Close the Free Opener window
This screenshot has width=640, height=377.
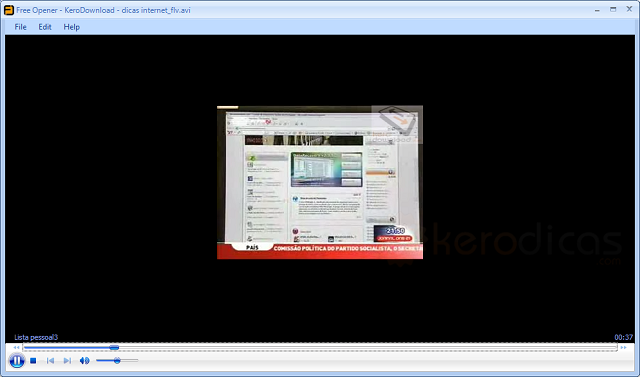pos(629,9)
